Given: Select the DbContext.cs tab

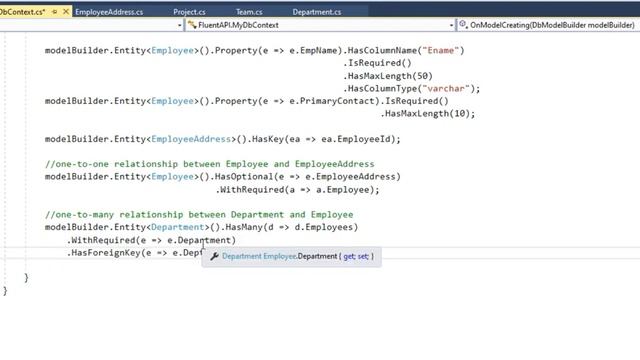Looking at the screenshot, I should coord(22,12).
